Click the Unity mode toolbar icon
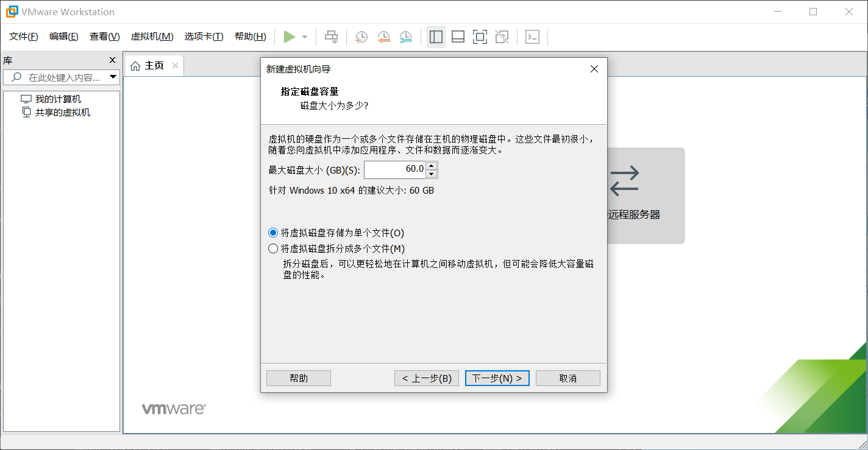Viewport: 868px width, 450px height. pos(502,37)
